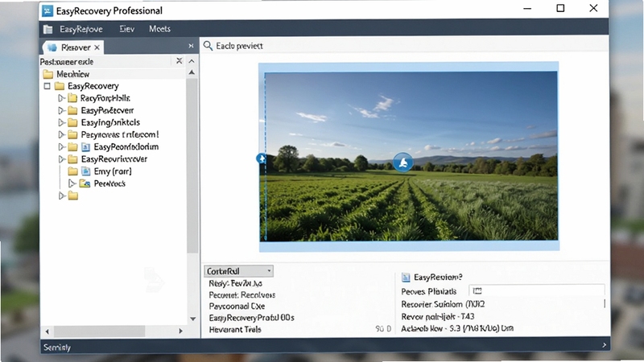The width and height of the screenshot is (644, 362).
Task: Click the EasyReoiom? file icon
Action: tap(406, 278)
